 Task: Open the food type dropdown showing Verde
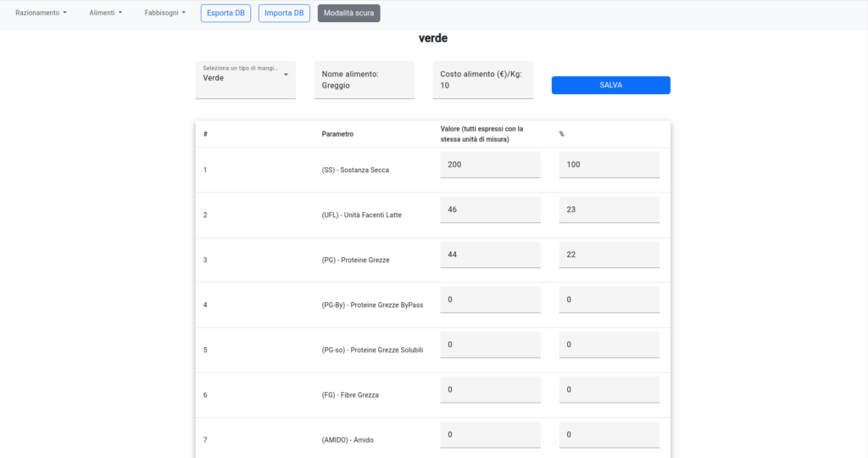[x=240, y=77]
